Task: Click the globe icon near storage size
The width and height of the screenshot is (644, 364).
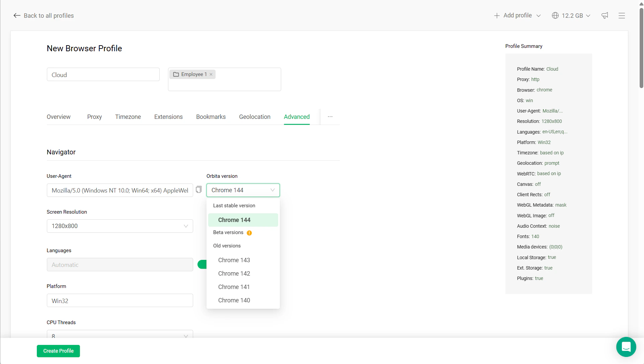Action: (x=555, y=15)
